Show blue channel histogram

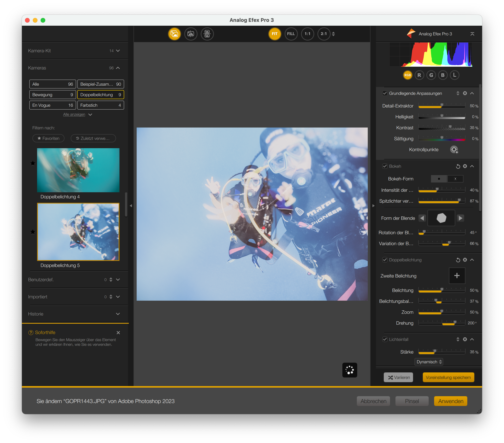point(443,75)
